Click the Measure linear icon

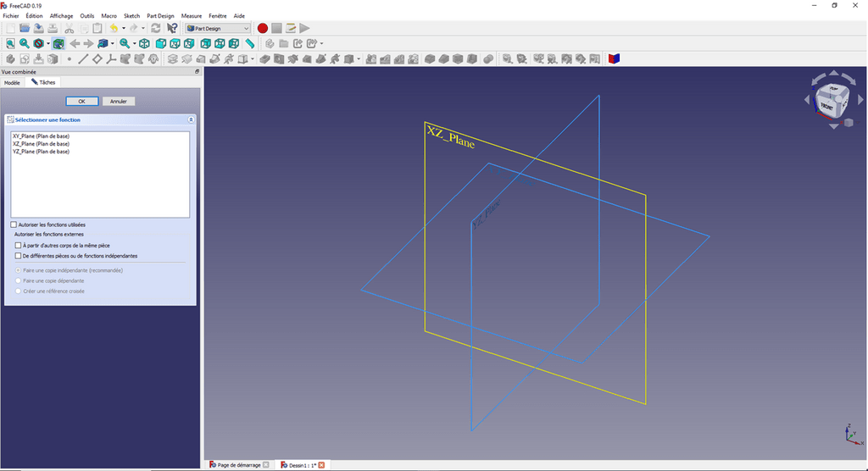tap(507, 58)
